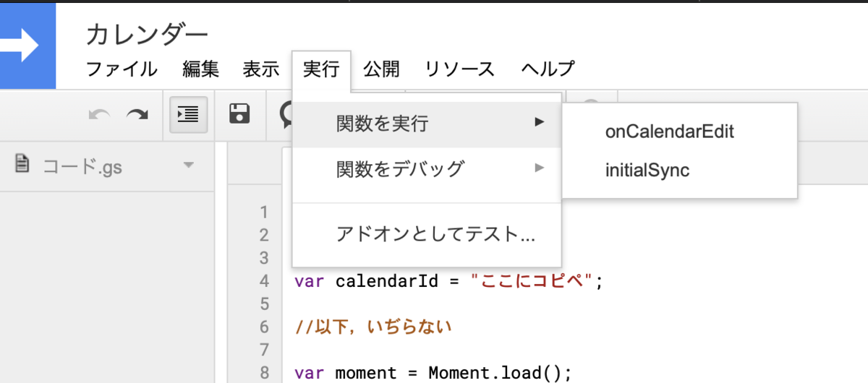Screen dimensions: 868x383
Task: Open the 編集 menu
Action: [200, 69]
